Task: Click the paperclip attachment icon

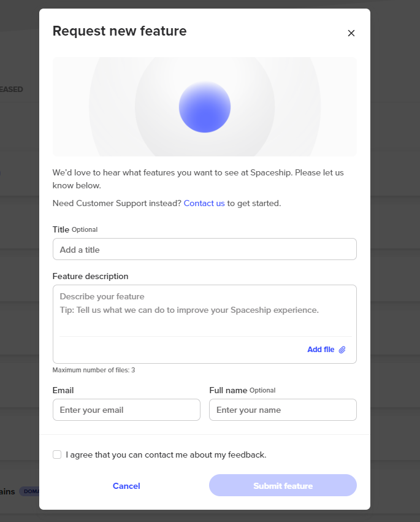Action: pos(342,350)
